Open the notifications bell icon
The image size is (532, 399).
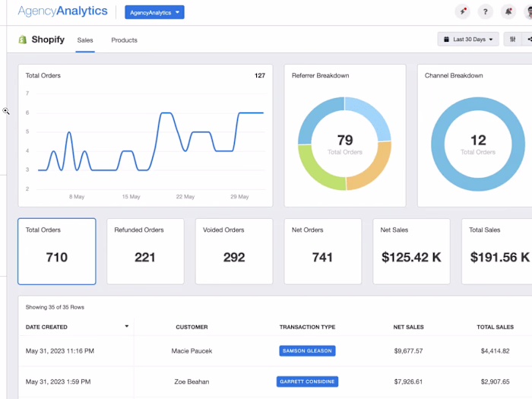tap(508, 12)
